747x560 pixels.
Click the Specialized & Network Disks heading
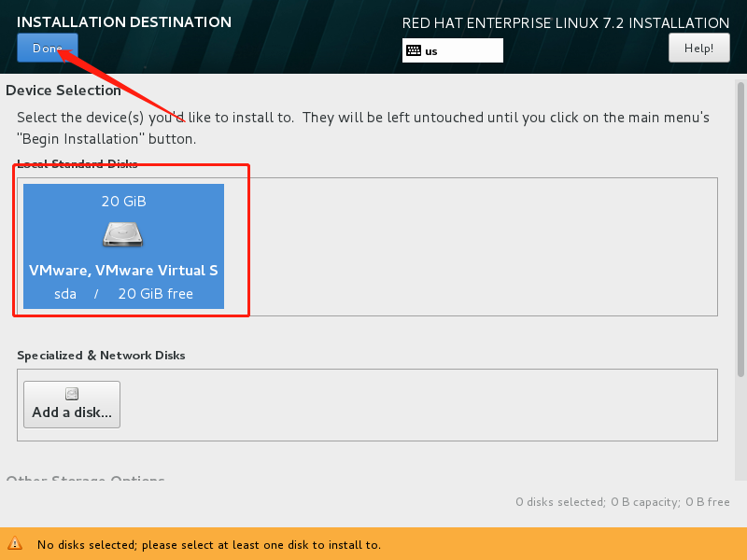101,356
